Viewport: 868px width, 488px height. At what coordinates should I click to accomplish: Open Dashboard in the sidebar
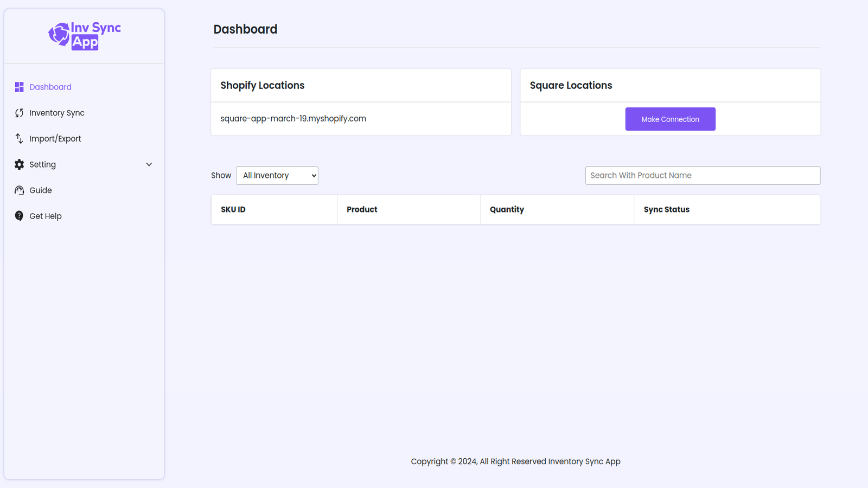tap(50, 87)
